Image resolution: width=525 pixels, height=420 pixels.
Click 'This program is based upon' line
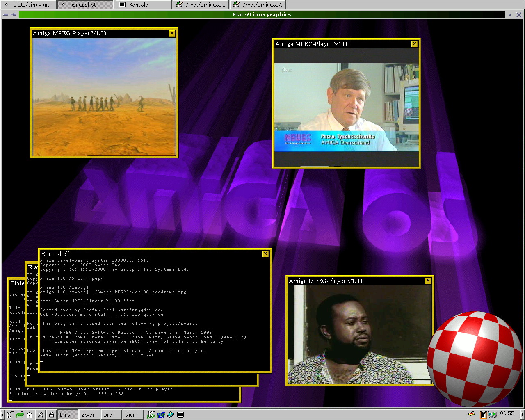point(120,324)
